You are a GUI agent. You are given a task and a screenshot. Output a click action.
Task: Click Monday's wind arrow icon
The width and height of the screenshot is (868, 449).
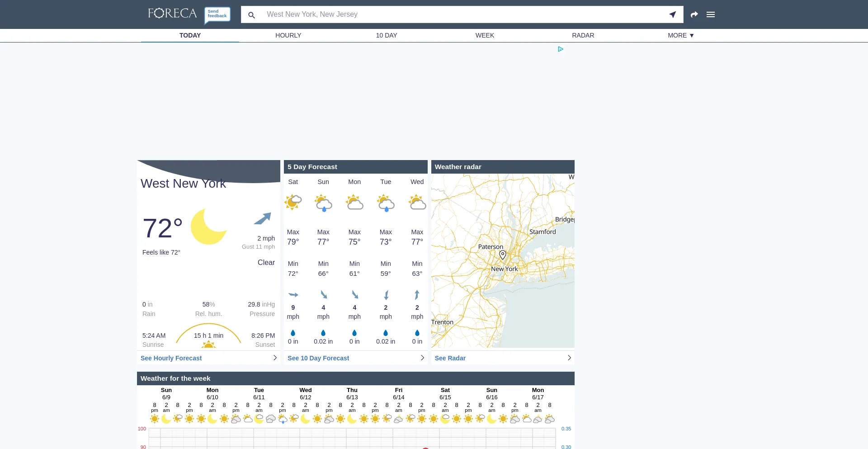tap(355, 295)
